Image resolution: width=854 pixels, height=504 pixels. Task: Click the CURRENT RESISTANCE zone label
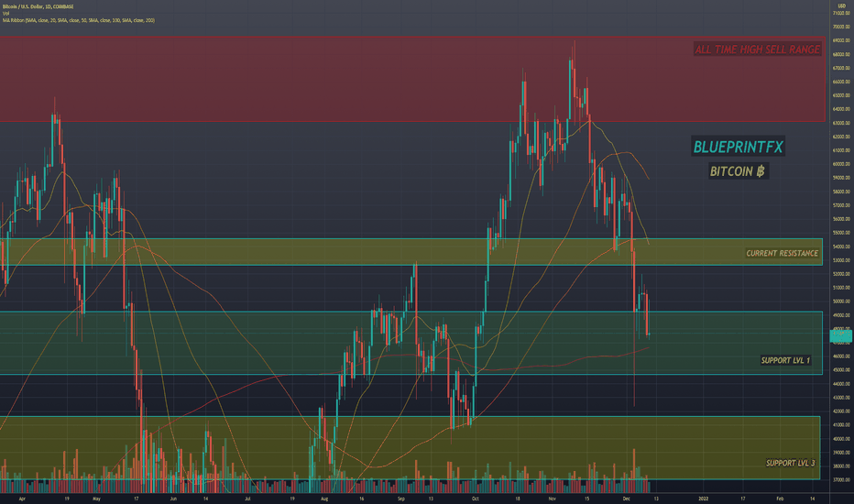pos(783,253)
